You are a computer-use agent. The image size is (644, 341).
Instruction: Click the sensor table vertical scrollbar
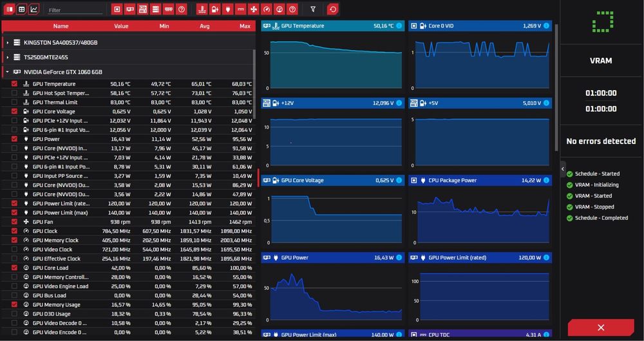254,84
